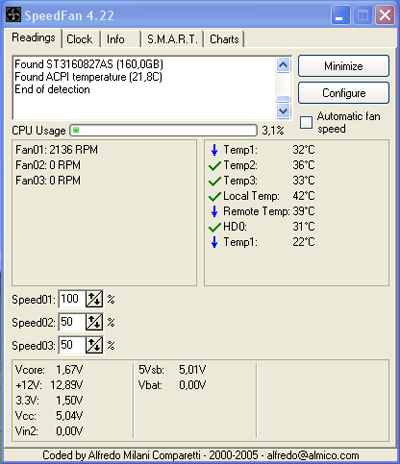Screen dimensions: 400x464
Task: Select the 'Found ST3160827AS (160,0GB)' log line
Action: tap(89, 64)
